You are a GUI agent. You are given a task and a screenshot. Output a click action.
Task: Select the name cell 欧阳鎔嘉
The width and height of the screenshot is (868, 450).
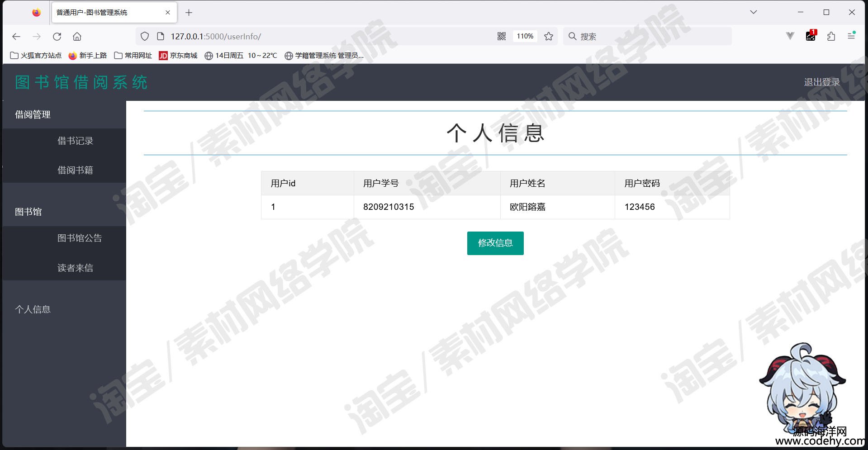tap(558, 207)
